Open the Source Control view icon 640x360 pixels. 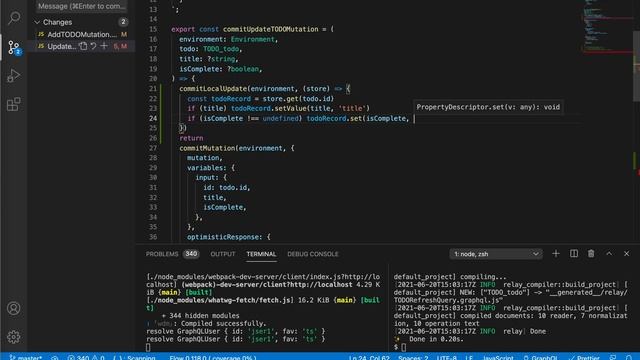coord(14,47)
